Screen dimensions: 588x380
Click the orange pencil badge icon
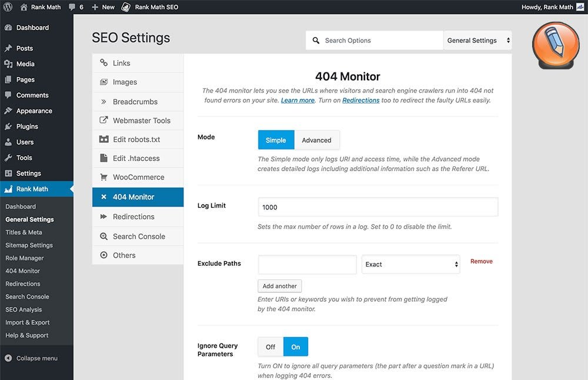556,45
